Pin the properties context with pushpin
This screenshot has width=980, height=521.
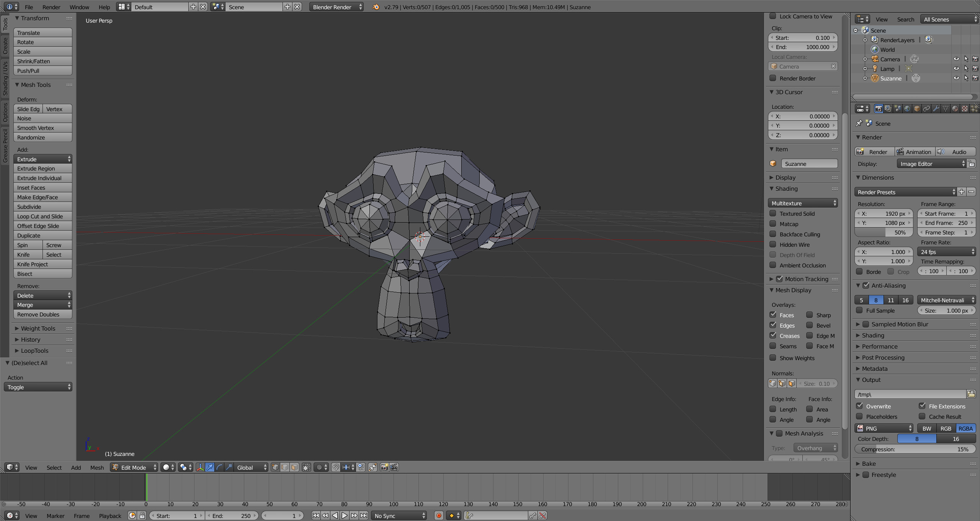point(859,123)
